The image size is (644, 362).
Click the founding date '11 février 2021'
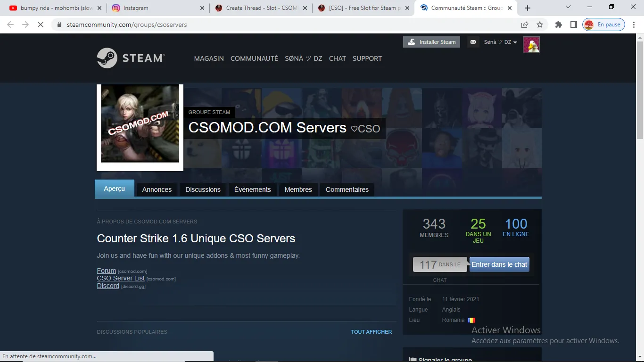461,299
